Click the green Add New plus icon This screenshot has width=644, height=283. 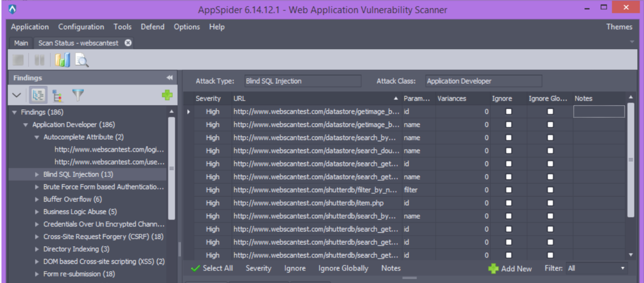point(494,269)
